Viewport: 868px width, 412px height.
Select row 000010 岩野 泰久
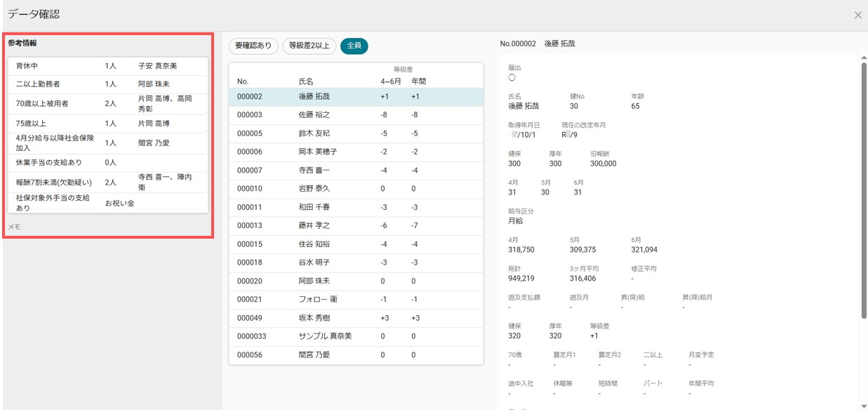(x=356, y=189)
